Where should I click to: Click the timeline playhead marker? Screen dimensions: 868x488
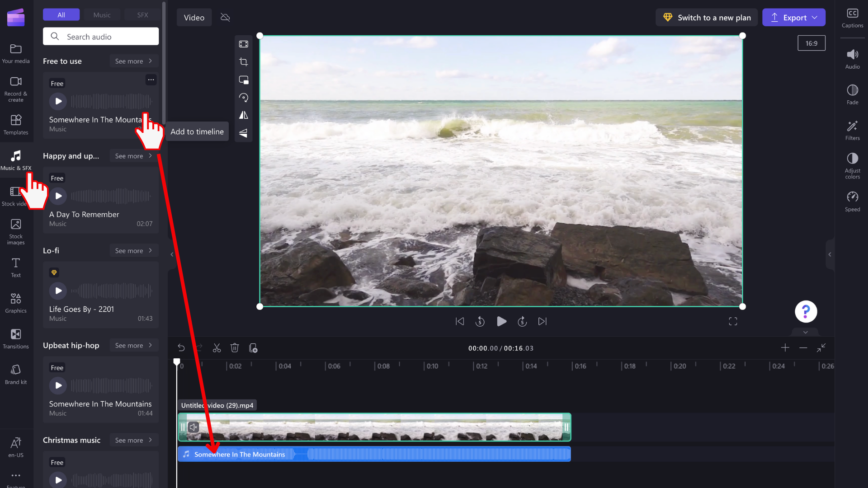click(177, 362)
